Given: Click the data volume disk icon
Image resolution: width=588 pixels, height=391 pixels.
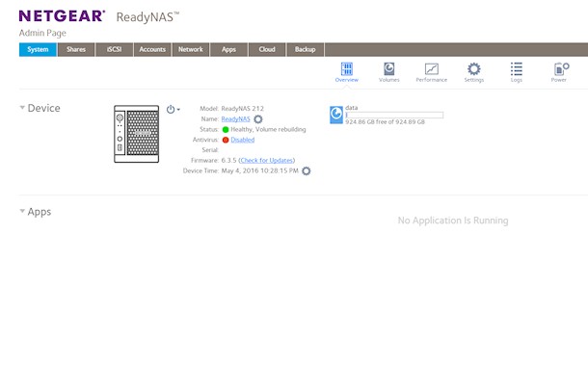Looking at the screenshot, I should pos(335,115).
